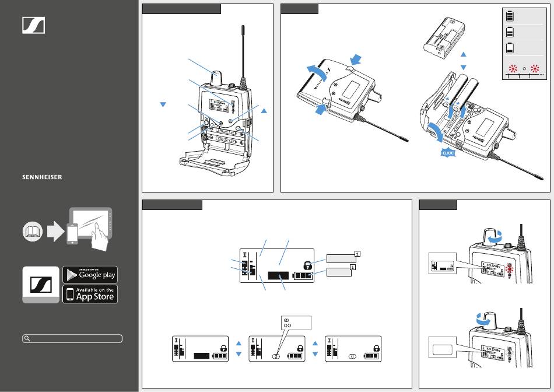Click the search input field in the sidebar
This screenshot has width=554, height=392.
pos(72,339)
